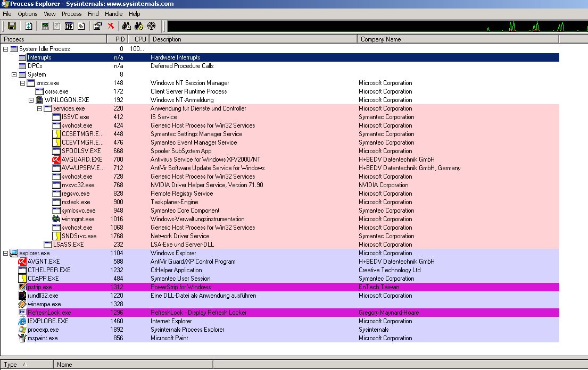The width and height of the screenshot is (588, 370).
Task: Open the Find menu
Action: click(x=93, y=14)
